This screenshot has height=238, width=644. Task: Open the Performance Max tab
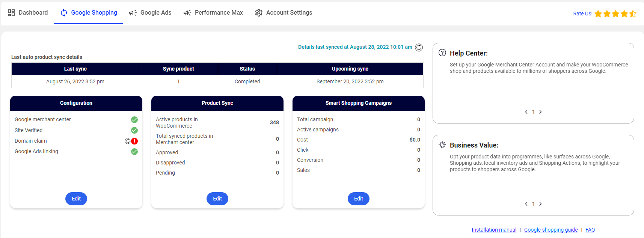[213, 13]
